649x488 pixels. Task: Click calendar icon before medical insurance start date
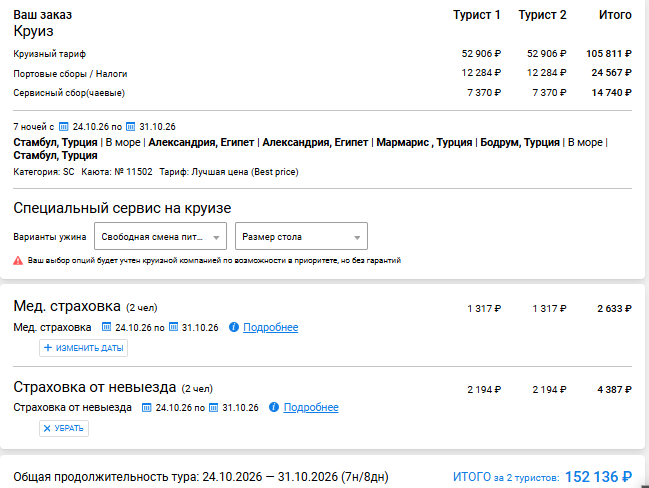tap(106, 327)
